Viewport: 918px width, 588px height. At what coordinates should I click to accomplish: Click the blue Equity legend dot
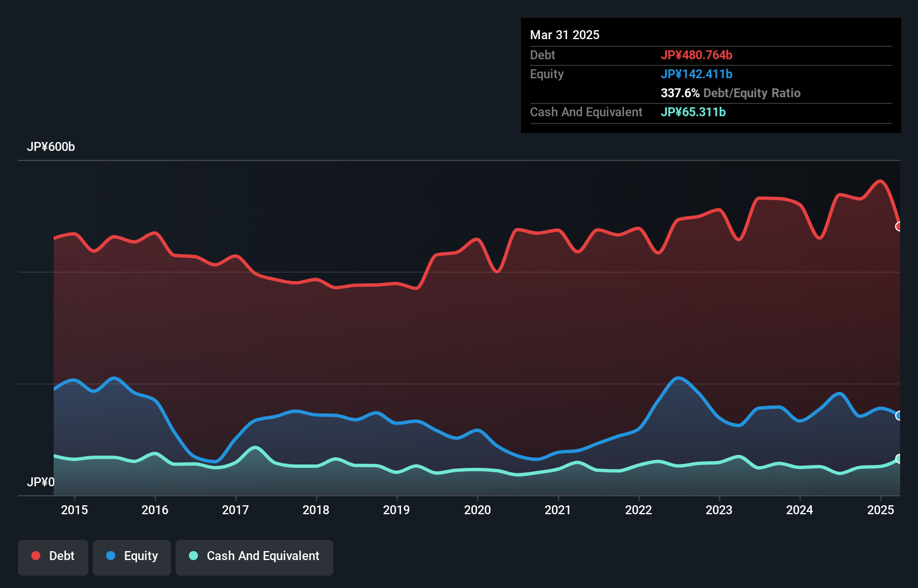click(110, 556)
